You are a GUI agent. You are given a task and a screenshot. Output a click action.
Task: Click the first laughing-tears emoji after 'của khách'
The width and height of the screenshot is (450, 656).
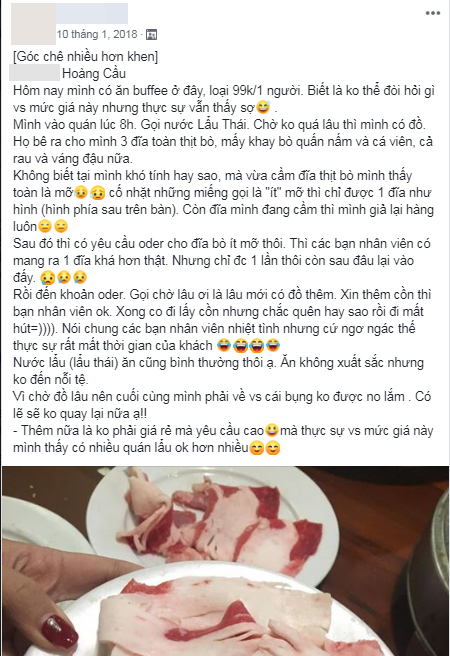pyautogui.click(x=224, y=346)
